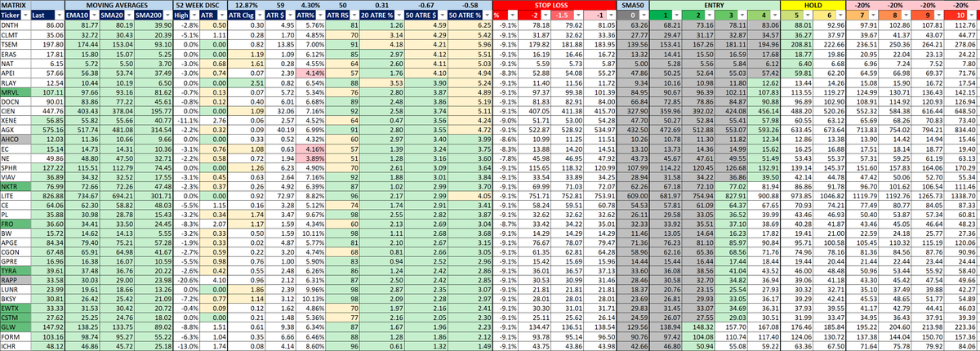Image resolution: width=980 pixels, height=351 pixels.
Task: Open the 50 ATRE % filter dropdown
Action: click(487, 16)
